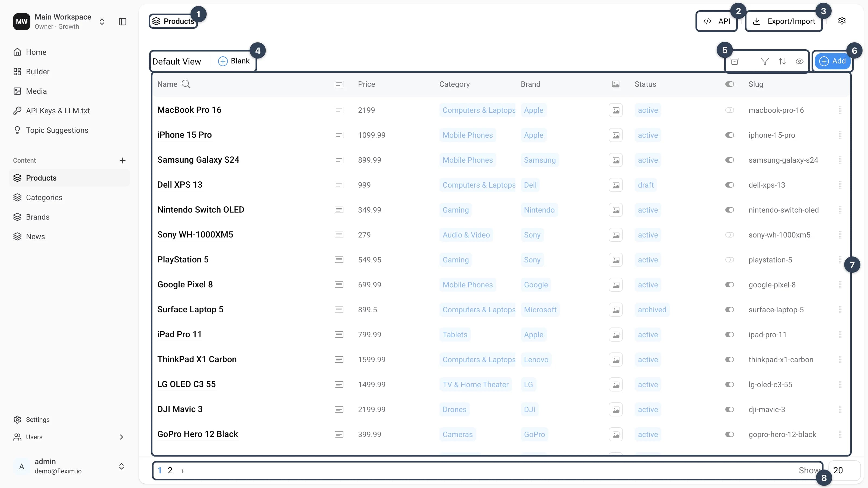The image size is (868, 488).
Task: Click the 'TV & Home Theater' category tag
Action: pyautogui.click(x=476, y=385)
